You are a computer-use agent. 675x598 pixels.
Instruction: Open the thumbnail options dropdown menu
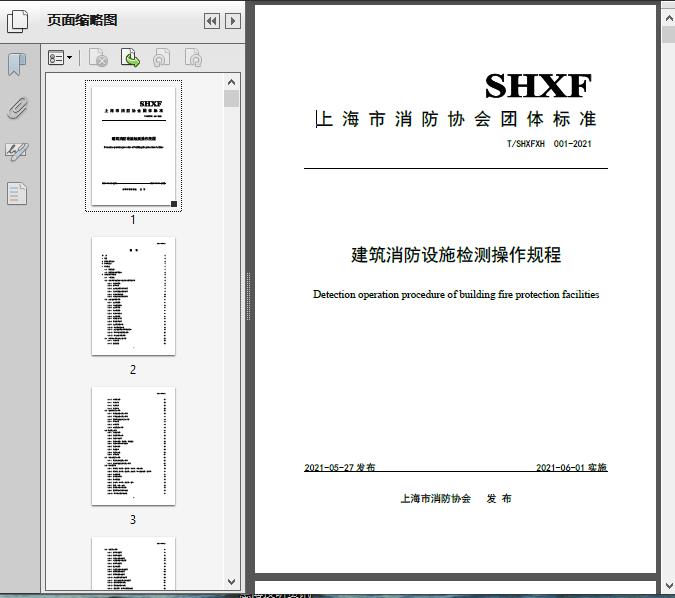(x=60, y=58)
